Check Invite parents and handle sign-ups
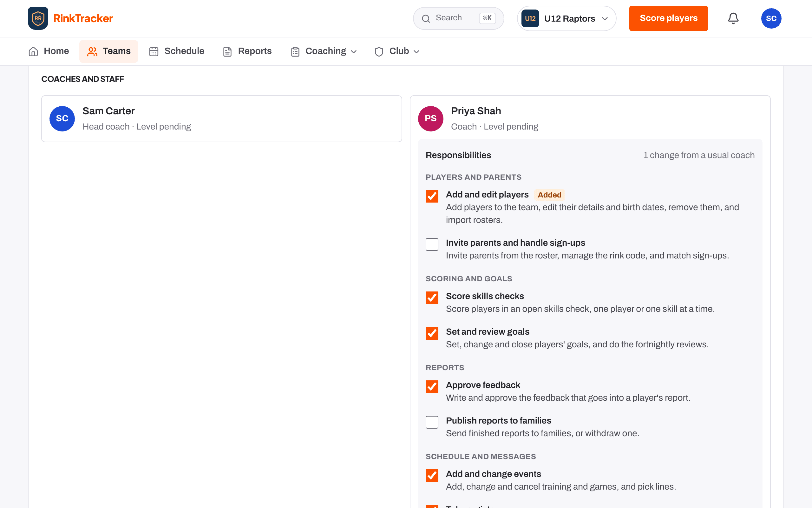The image size is (812, 508). [x=432, y=244]
